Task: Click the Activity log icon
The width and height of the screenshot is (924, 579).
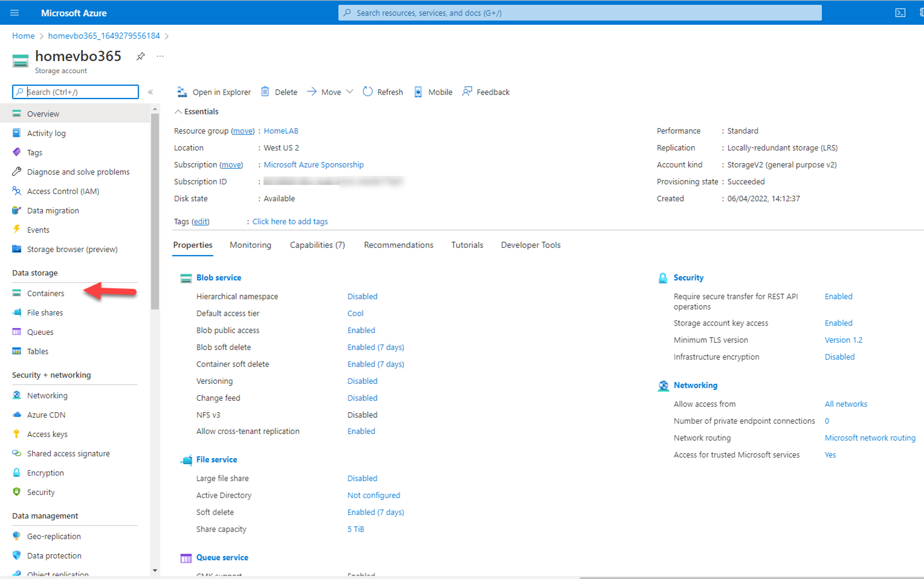Action: 17,133
